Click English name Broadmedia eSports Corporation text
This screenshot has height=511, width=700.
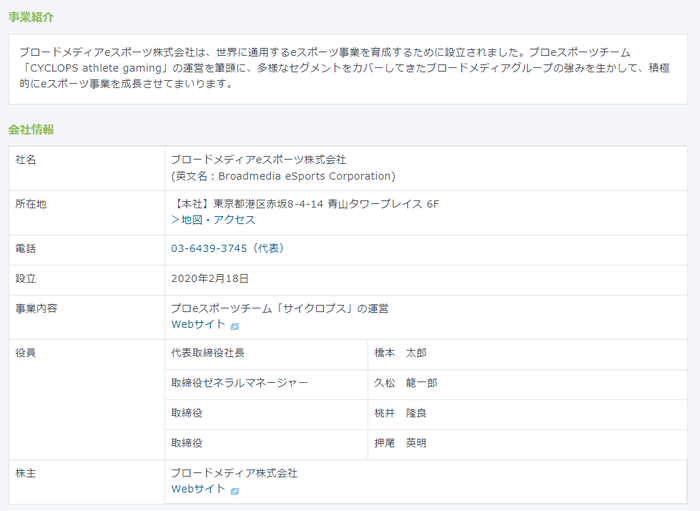pyautogui.click(x=305, y=176)
